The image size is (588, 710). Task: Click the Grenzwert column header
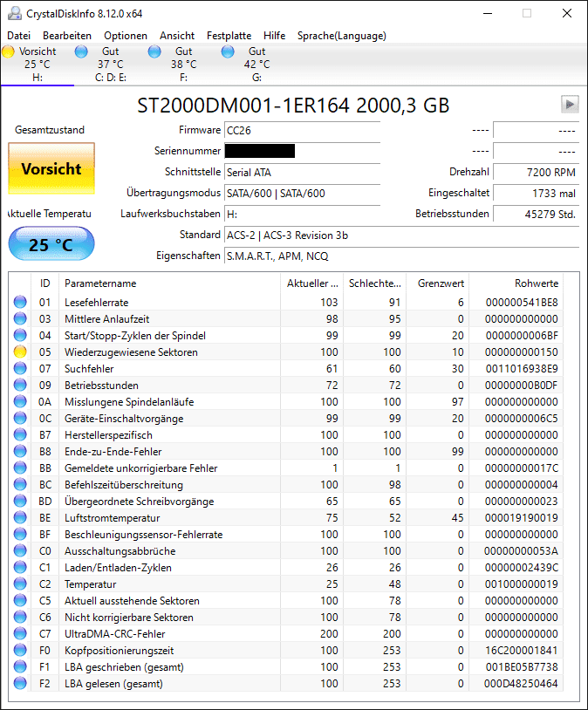pyautogui.click(x=438, y=283)
